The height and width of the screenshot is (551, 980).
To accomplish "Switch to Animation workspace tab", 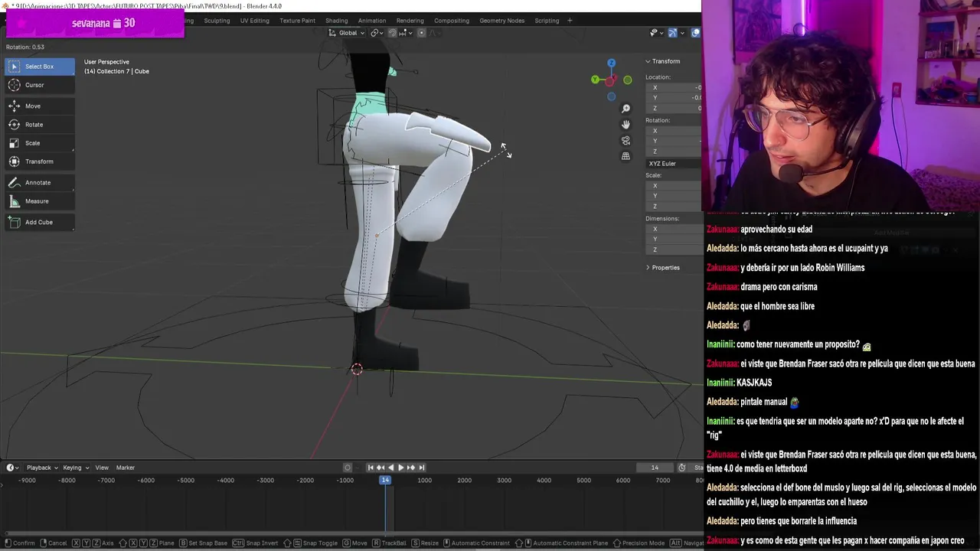I will (372, 21).
